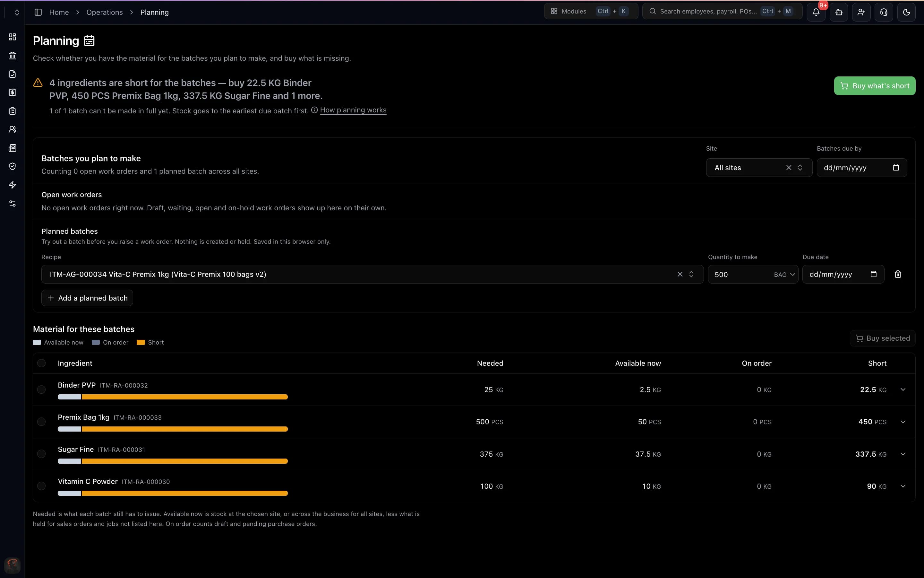Switch theme with the moon icon

[x=906, y=12]
